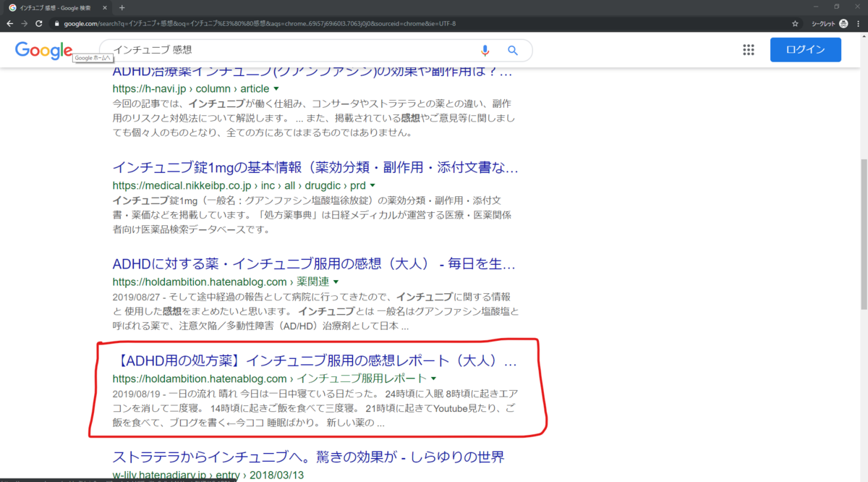Expand the dropdown arrow after インチュニブ服用レポート
Image resolution: width=868 pixels, height=482 pixels.
coord(433,379)
